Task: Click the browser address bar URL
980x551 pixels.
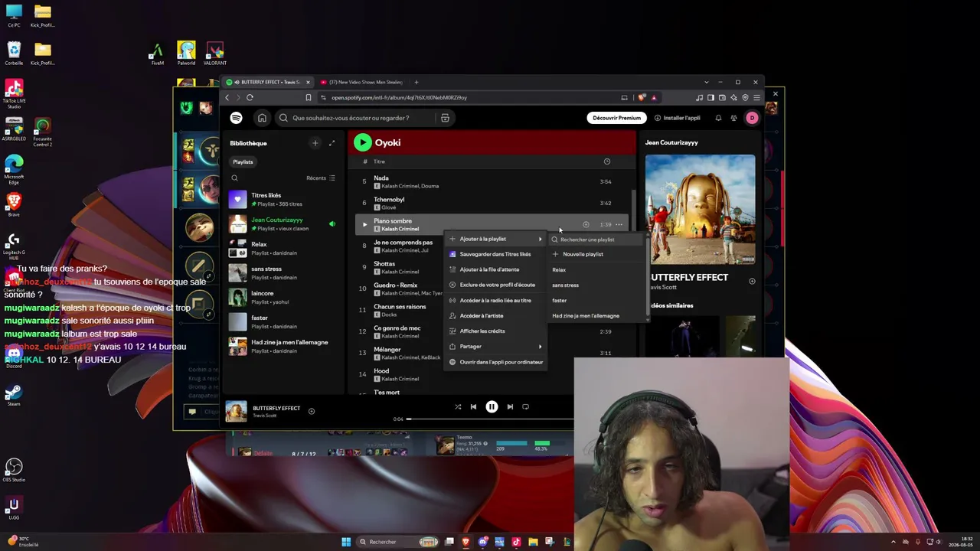Action: (x=399, y=98)
